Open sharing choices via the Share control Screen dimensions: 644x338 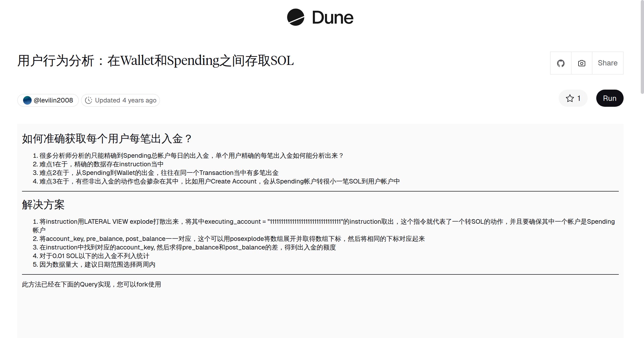click(608, 63)
